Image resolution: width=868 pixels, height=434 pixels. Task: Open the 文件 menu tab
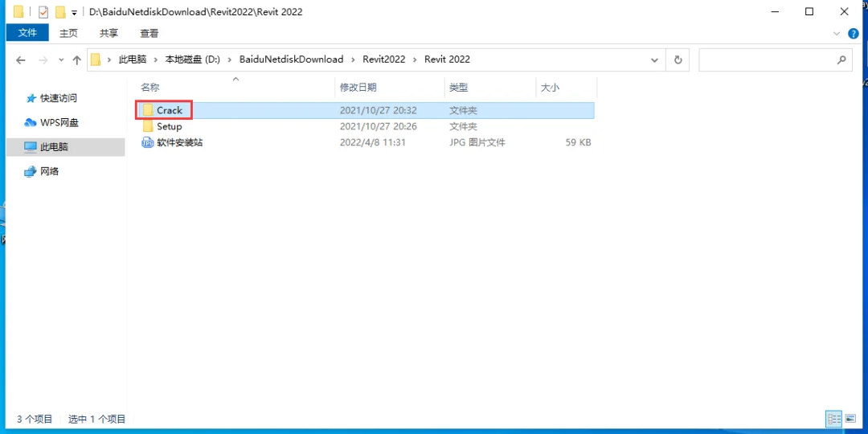coord(27,33)
